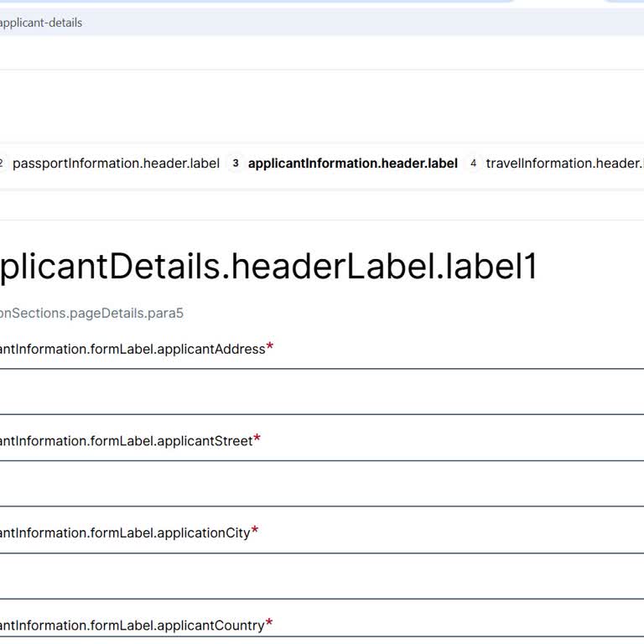Click the step 4 number badge
Viewport: 644px width, 644px height.
[x=473, y=164]
